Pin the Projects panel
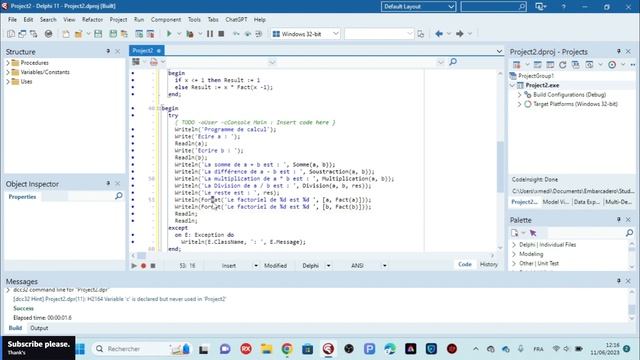640x360 pixels. 618,51
